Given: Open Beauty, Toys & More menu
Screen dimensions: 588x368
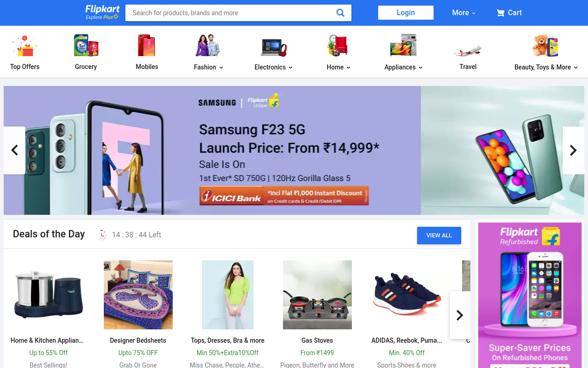Looking at the screenshot, I should (546, 67).
